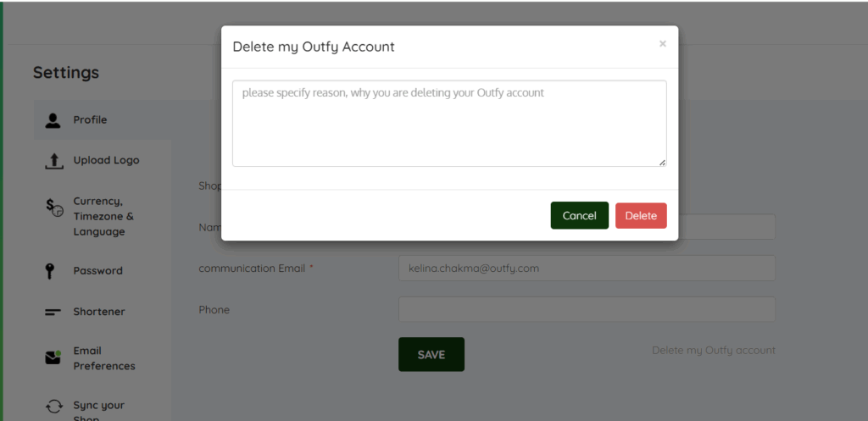
Task: Click the Email Preferences envelope icon
Action: click(53, 357)
